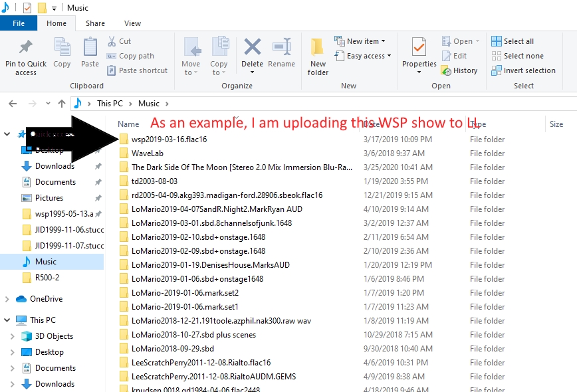Cut the selected item with the scissors icon
577x392 pixels.
click(119, 41)
